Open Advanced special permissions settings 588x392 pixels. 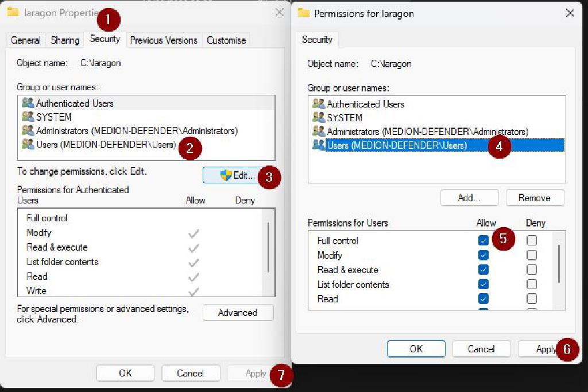(238, 312)
